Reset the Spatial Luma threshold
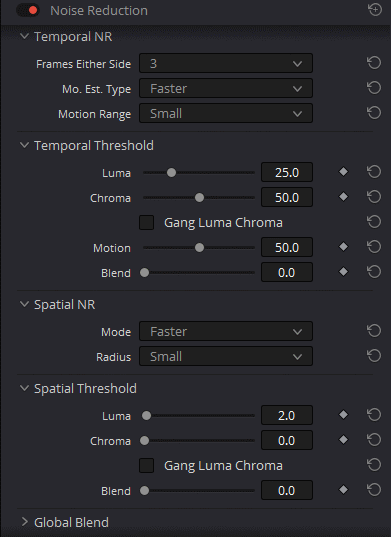The height and width of the screenshot is (537, 391). 374,415
